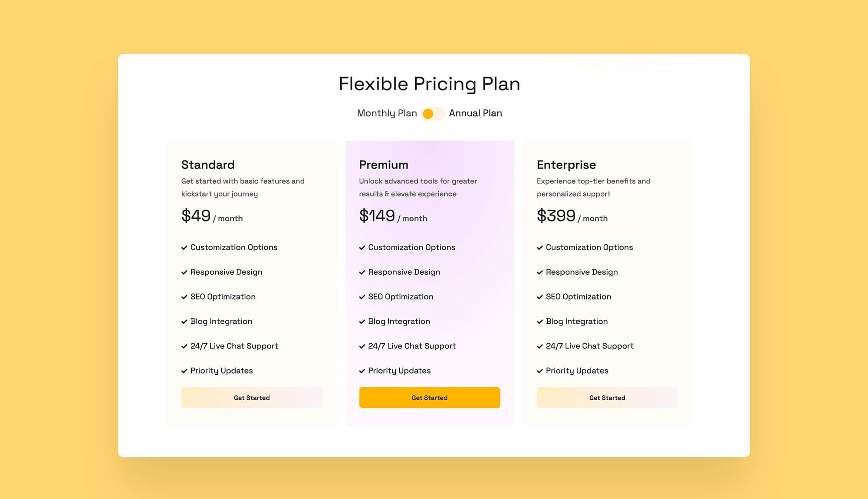Select the Annual Plan label
The image size is (868, 499).
[475, 113]
